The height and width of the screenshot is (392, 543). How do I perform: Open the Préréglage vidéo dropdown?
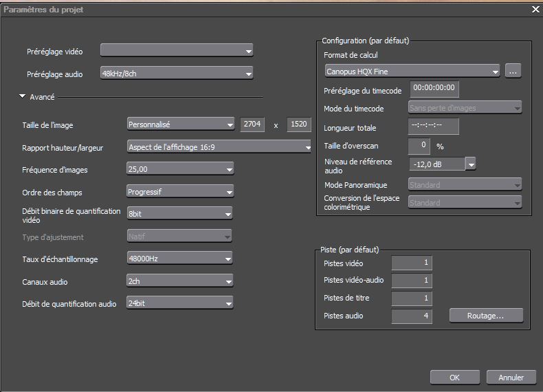[177, 50]
